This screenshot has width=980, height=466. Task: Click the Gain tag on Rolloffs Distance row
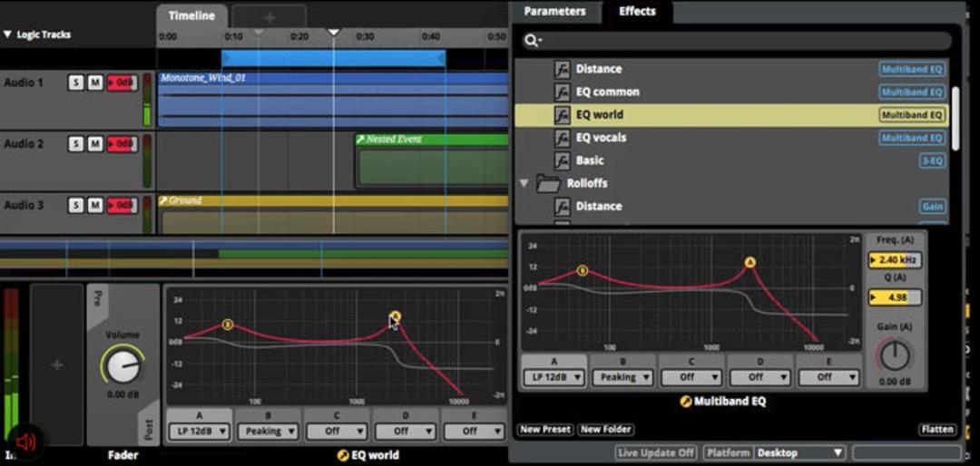[x=932, y=207]
